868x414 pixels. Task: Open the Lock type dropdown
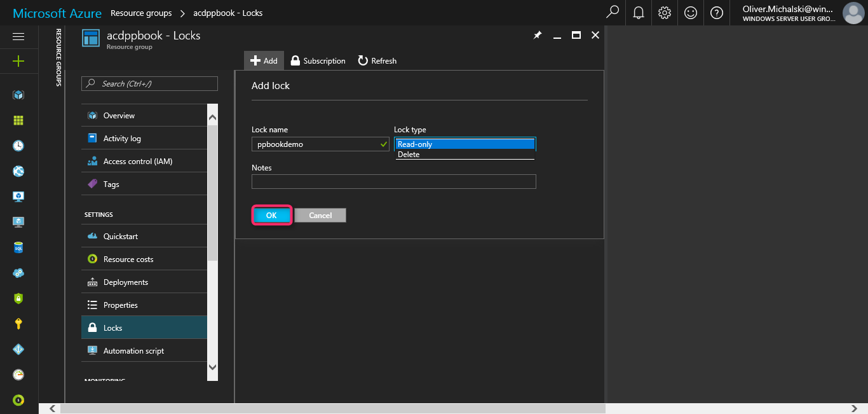pos(465,144)
